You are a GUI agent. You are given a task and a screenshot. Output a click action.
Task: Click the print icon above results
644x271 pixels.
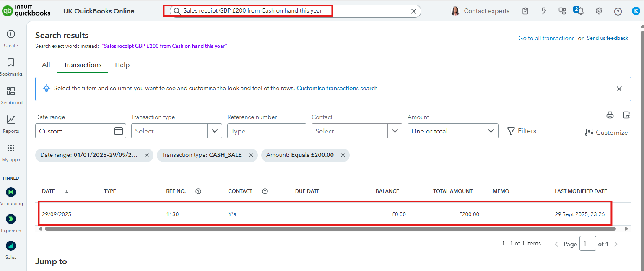(x=610, y=115)
